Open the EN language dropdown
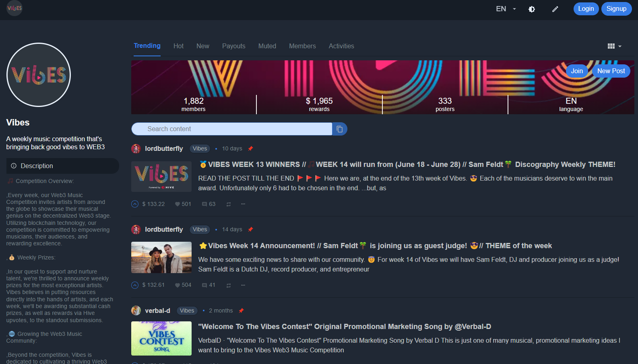 coord(506,9)
